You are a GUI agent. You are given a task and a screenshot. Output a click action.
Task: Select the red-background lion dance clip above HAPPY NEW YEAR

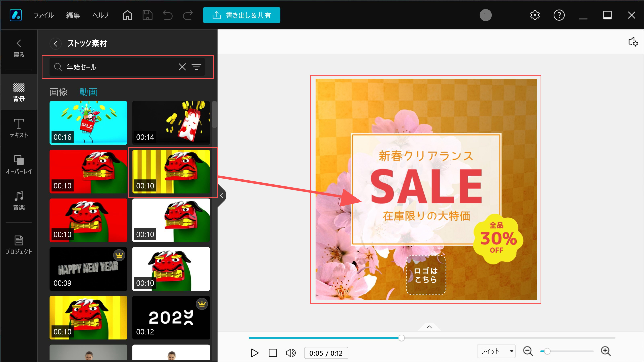tap(88, 220)
